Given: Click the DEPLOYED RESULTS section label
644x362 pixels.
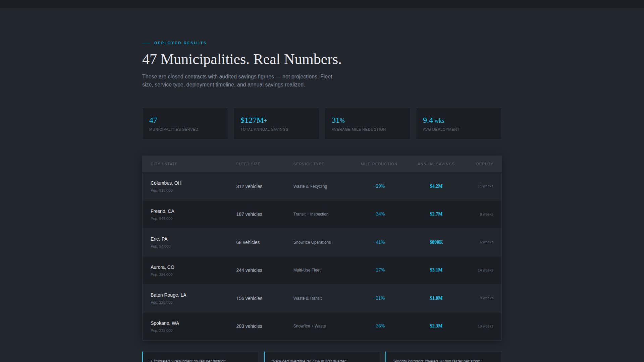Looking at the screenshot, I should click(180, 43).
